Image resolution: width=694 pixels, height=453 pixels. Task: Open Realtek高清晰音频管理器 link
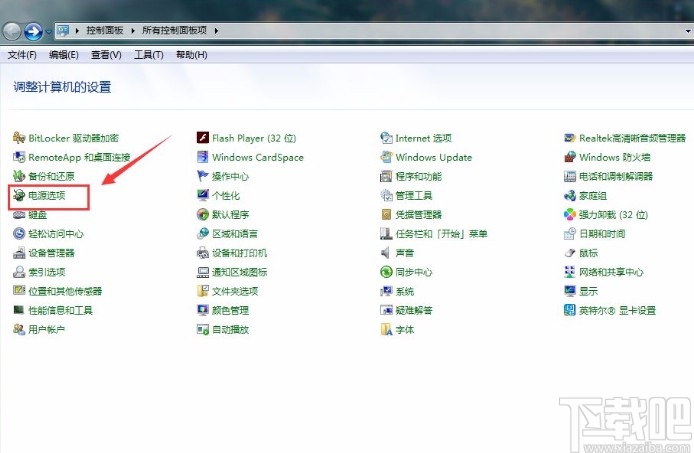pyautogui.click(x=632, y=138)
